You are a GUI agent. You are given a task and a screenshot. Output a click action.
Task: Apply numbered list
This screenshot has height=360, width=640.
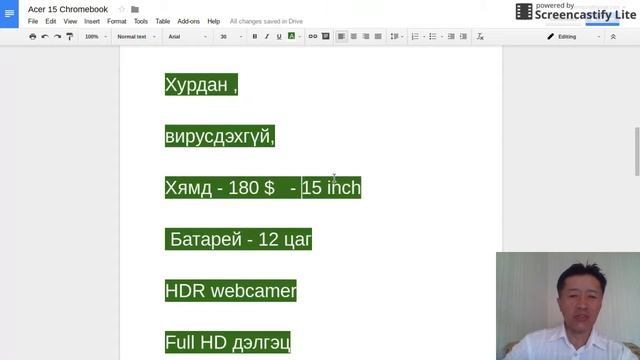(x=415, y=37)
